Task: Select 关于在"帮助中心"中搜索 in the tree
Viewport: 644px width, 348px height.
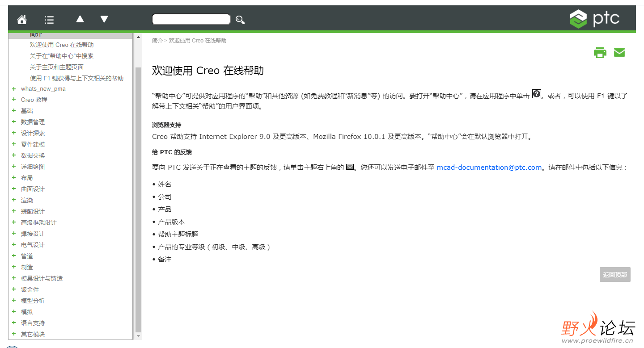Action: click(x=62, y=56)
